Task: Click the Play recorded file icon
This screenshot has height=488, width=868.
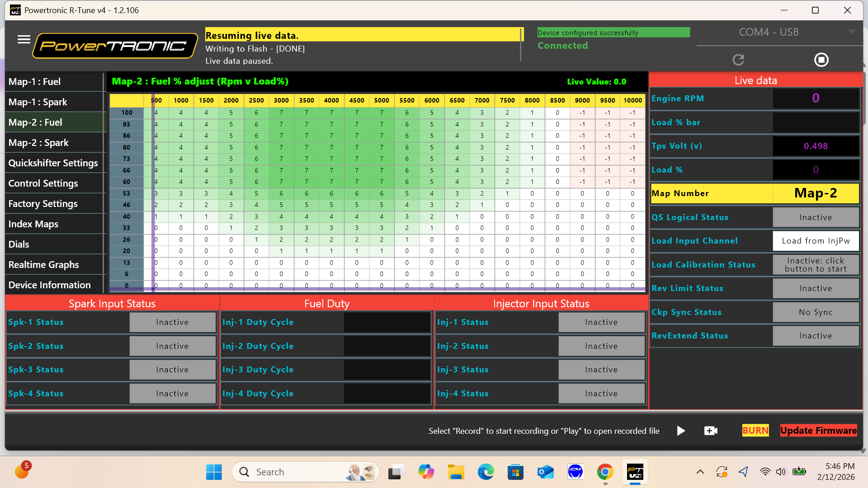Action: [681, 431]
